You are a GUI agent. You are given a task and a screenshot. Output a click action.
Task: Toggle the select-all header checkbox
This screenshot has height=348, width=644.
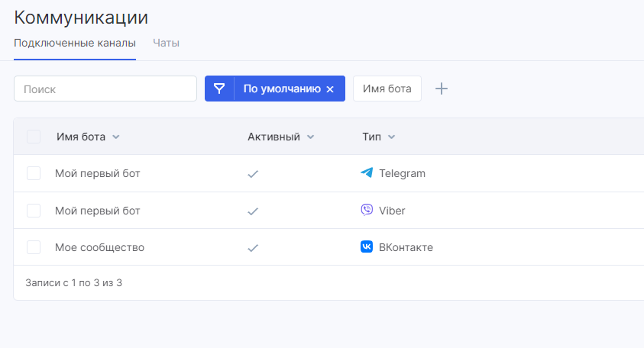point(34,137)
